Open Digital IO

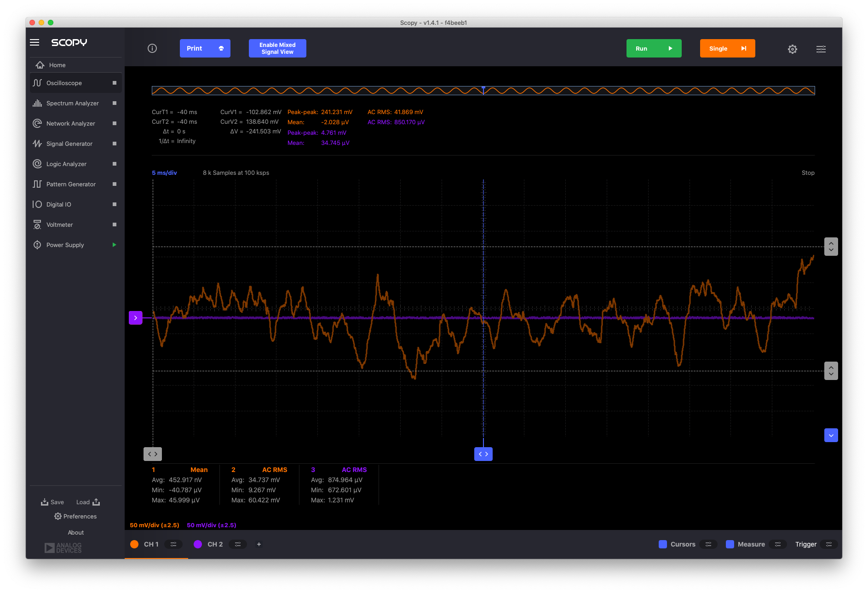(76, 204)
